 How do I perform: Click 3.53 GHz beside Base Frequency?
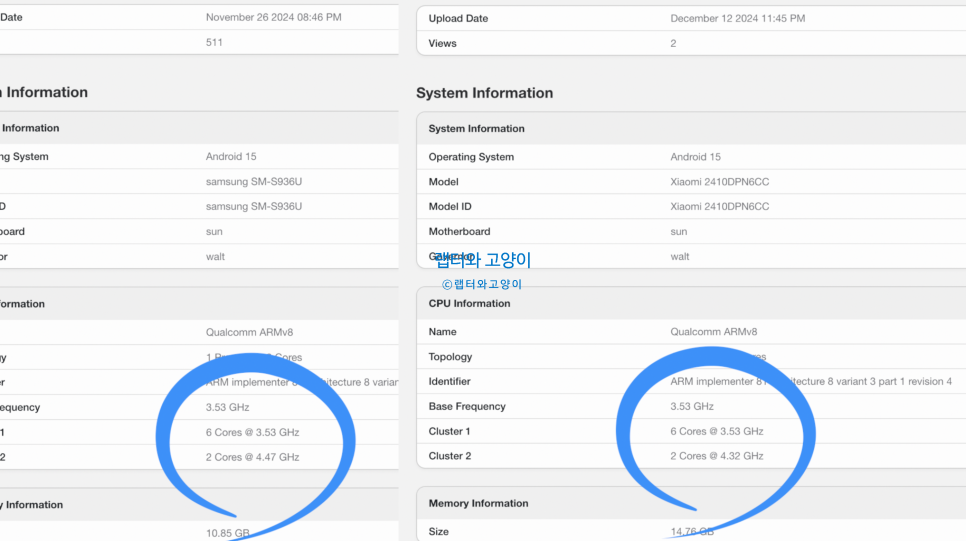coord(692,406)
